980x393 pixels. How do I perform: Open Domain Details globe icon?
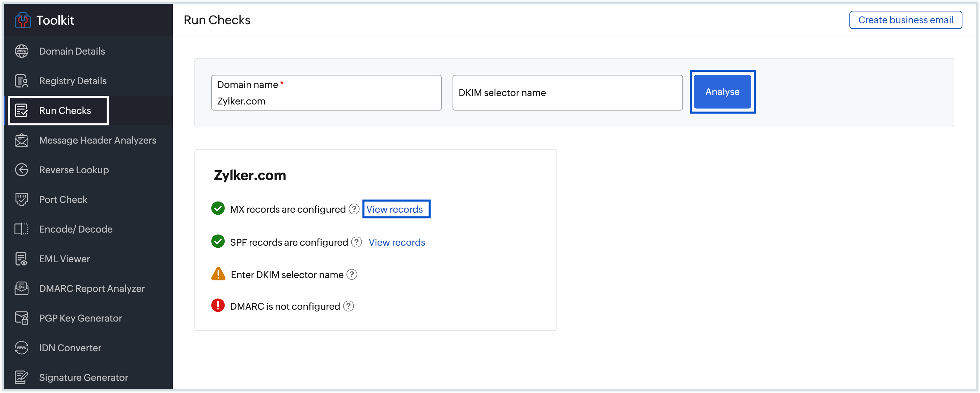pos(22,51)
